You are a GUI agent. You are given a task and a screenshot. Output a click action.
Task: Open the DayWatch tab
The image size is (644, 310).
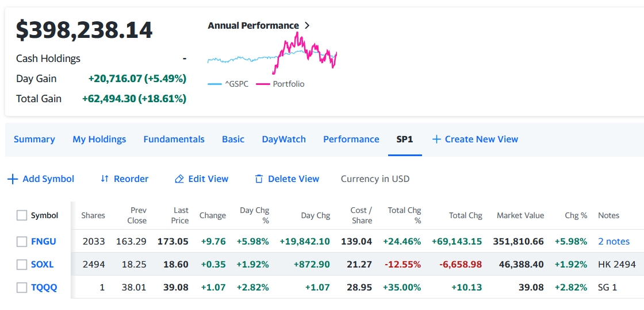coord(283,139)
